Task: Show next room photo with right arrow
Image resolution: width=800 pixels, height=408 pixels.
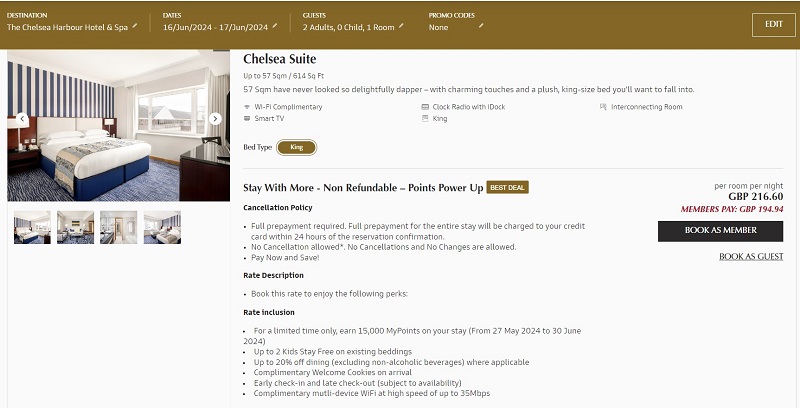Action: [215, 119]
